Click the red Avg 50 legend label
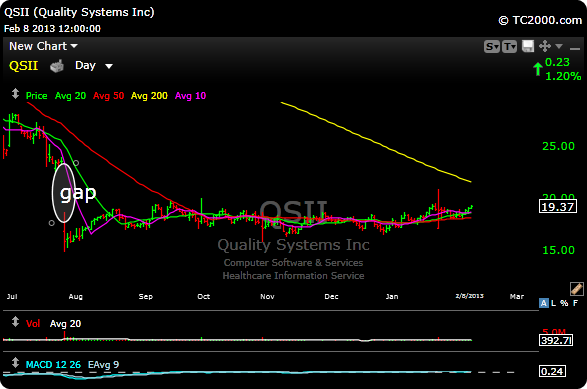This screenshot has height=389, width=587. coord(109,96)
